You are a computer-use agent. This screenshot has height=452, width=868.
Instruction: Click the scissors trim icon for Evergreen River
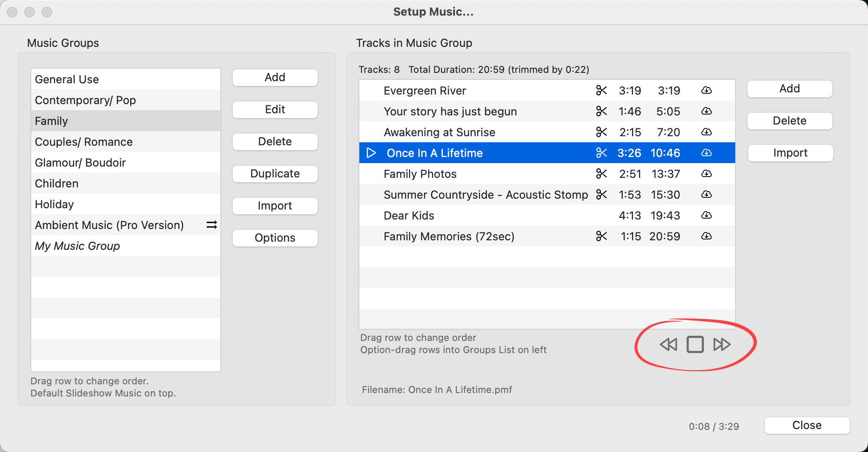602,90
